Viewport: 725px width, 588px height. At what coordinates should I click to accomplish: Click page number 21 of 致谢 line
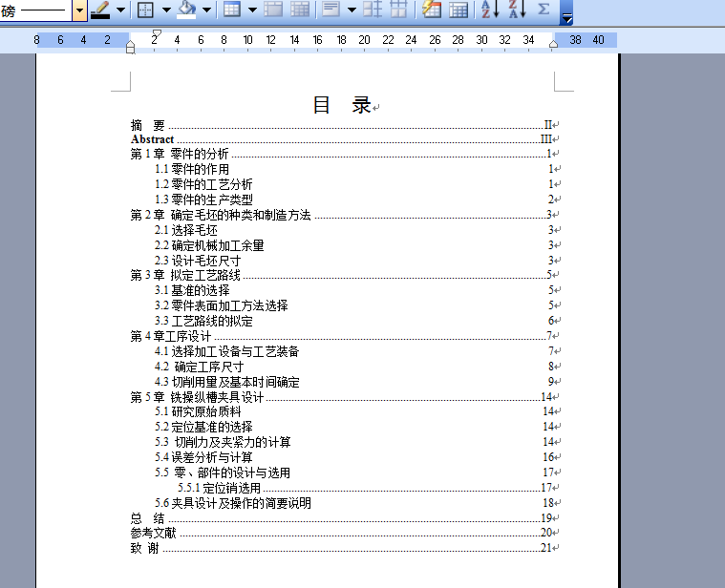click(x=546, y=548)
